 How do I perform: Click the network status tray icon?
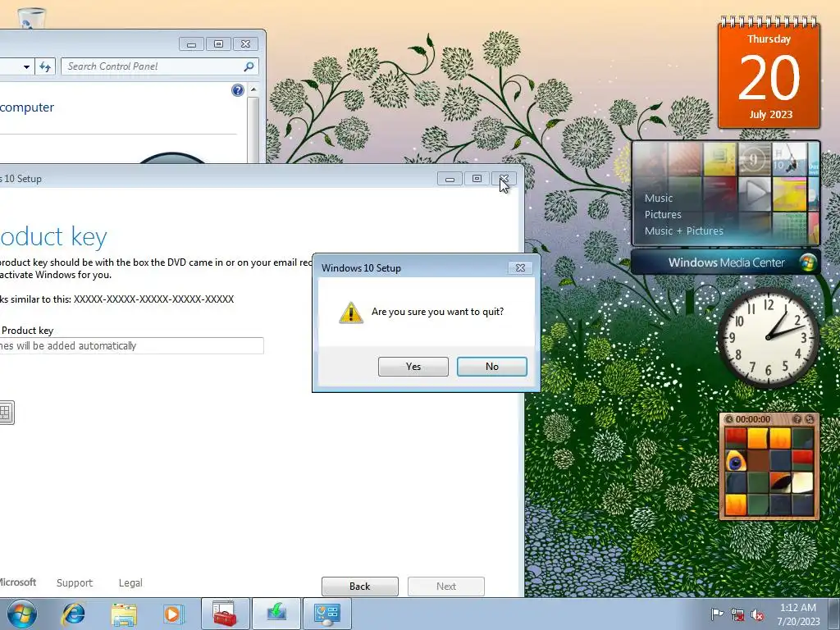pos(737,614)
